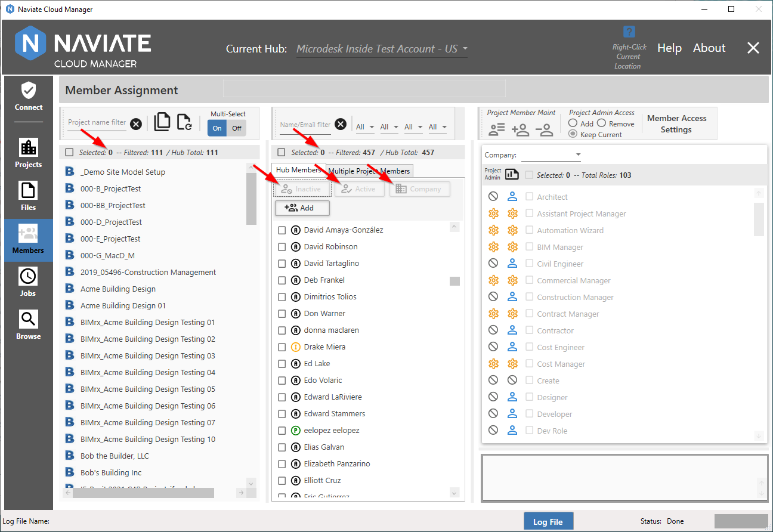
Task: Click the refresh project list icon
Action: coord(184,122)
